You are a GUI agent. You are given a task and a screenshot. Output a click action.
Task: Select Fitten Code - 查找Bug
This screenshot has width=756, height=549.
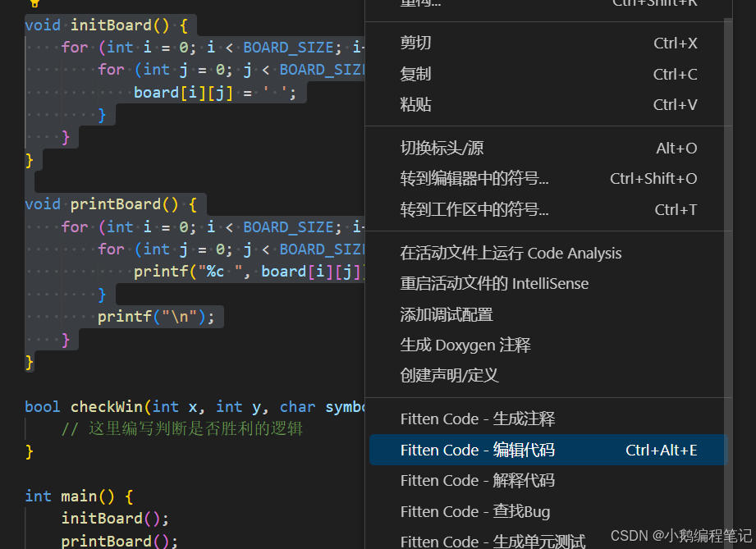548,511
